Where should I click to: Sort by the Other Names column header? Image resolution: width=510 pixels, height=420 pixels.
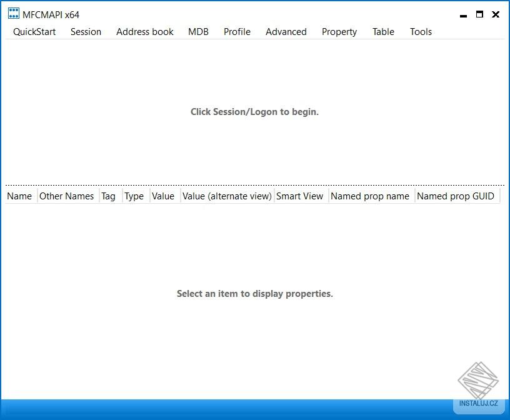(x=68, y=196)
